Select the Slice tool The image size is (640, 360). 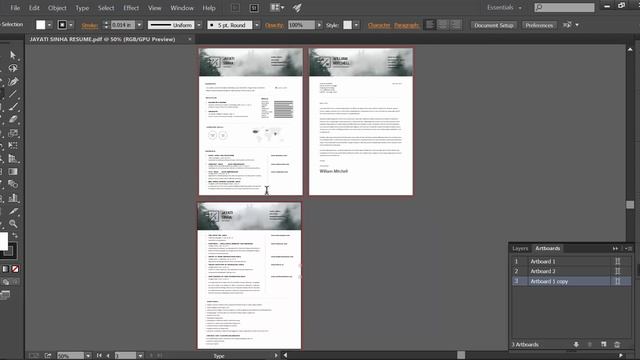13,211
